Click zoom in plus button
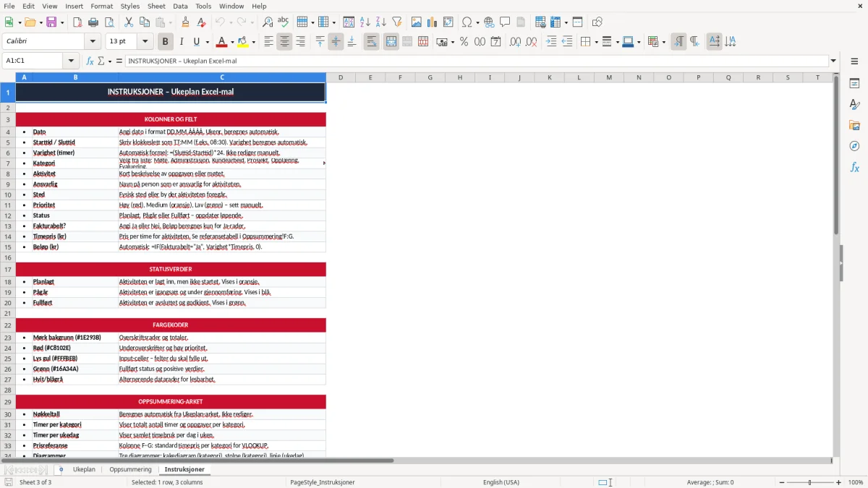 pyautogui.click(x=839, y=482)
